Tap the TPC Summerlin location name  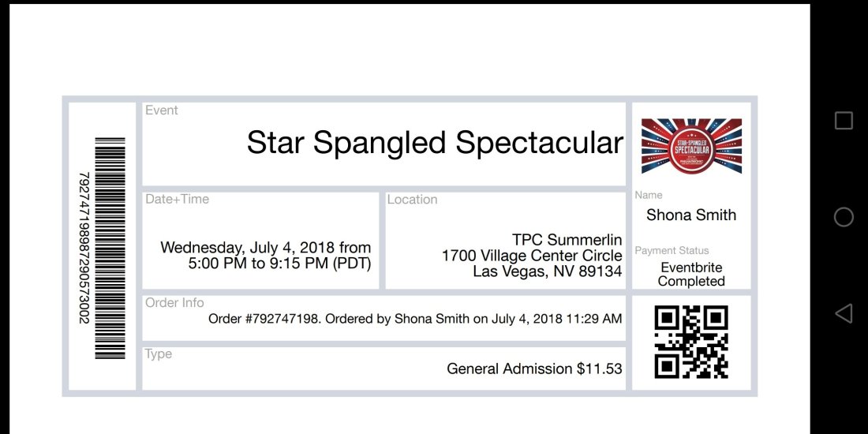(567, 240)
